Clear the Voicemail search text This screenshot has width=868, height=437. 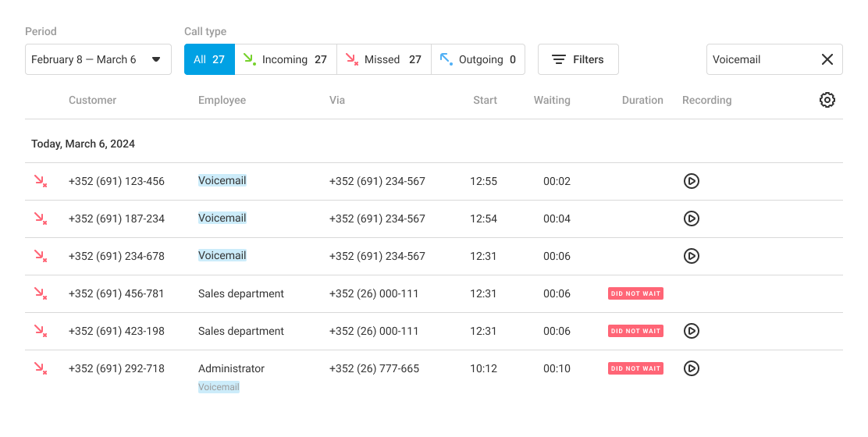(x=827, y=59)
